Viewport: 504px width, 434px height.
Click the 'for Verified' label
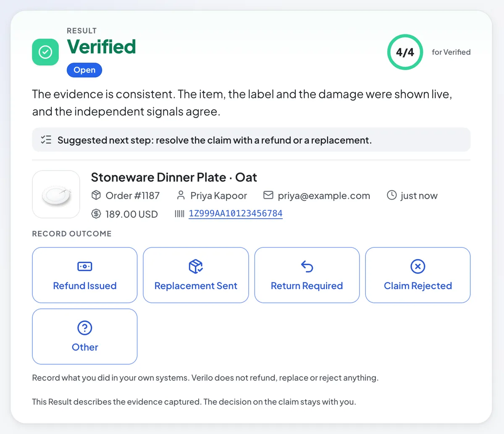[x=451, y=52]
